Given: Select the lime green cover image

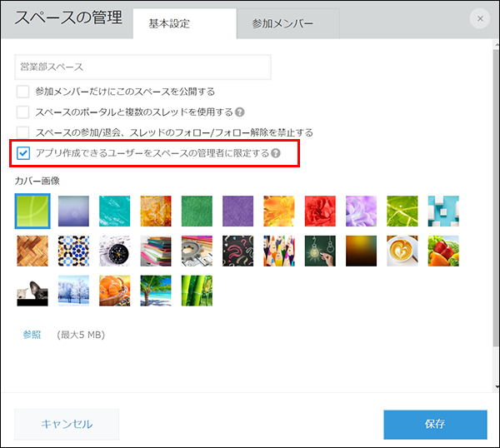Looking at the screenshot, I should [32, 211].
